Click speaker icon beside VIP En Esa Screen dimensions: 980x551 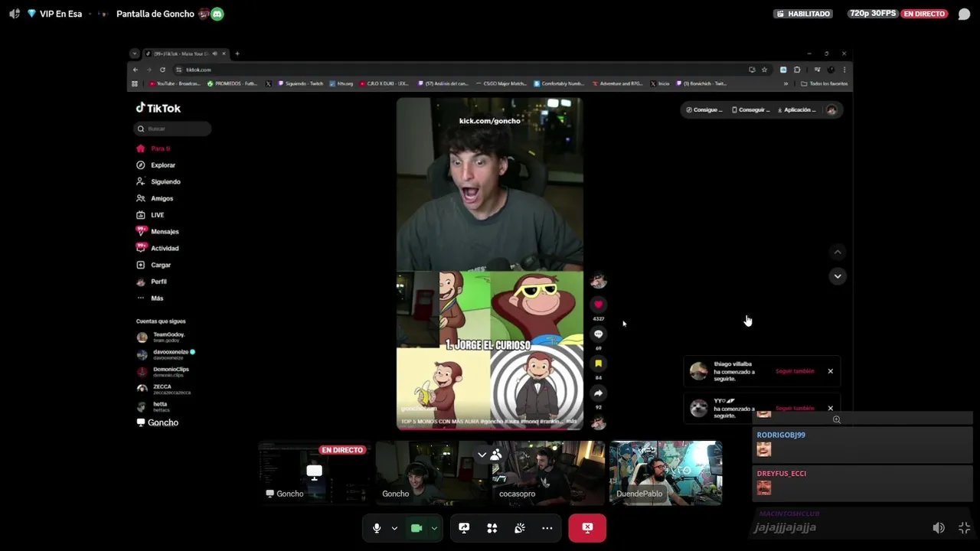coord(14,14)
